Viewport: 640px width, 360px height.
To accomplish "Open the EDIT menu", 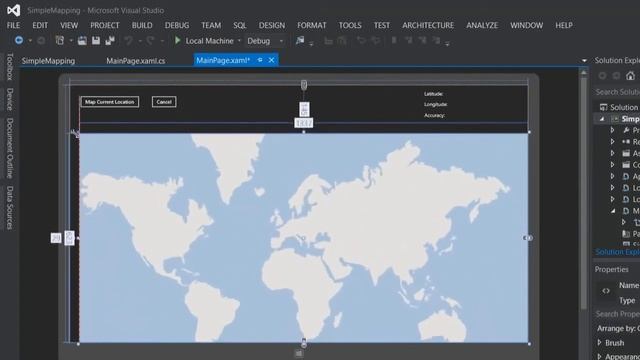I will (x=40, y=25).
